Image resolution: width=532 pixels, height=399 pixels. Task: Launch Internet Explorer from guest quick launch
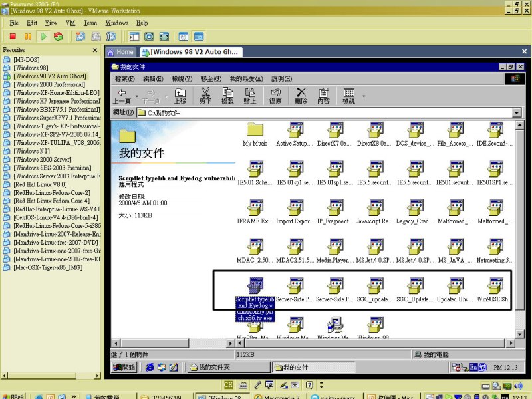149,367
